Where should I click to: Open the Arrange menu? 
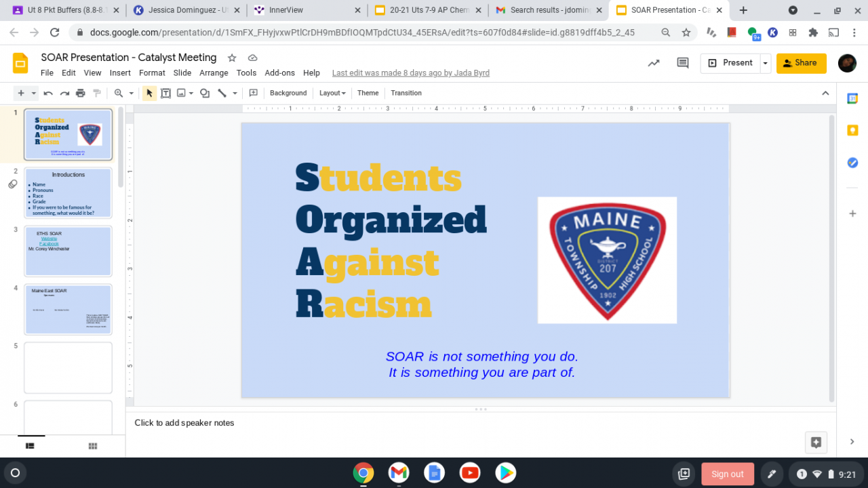pyautogui.click(x=214, y=73)
